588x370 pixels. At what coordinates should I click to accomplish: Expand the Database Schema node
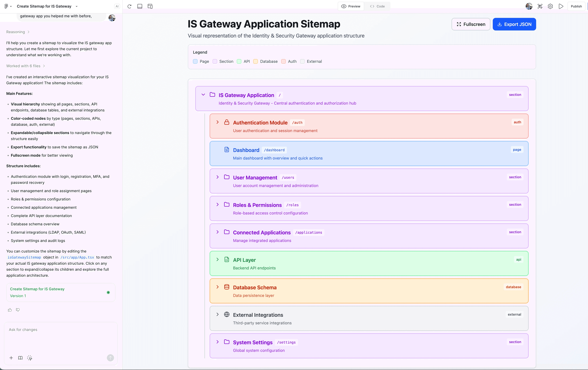[x=218, y=287]
